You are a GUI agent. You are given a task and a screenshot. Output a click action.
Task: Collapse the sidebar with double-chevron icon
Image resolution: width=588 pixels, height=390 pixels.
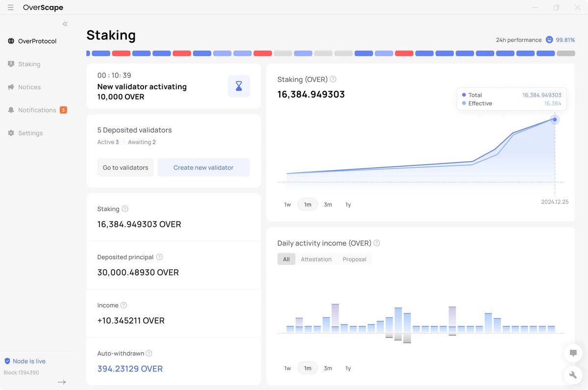[x=65, y=24]
